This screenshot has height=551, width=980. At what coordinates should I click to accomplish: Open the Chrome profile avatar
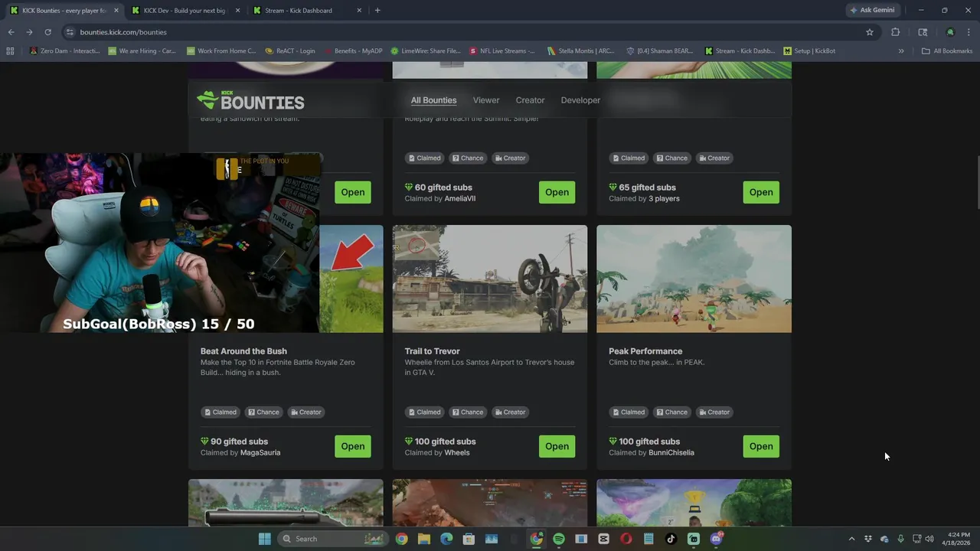(950, 32)
